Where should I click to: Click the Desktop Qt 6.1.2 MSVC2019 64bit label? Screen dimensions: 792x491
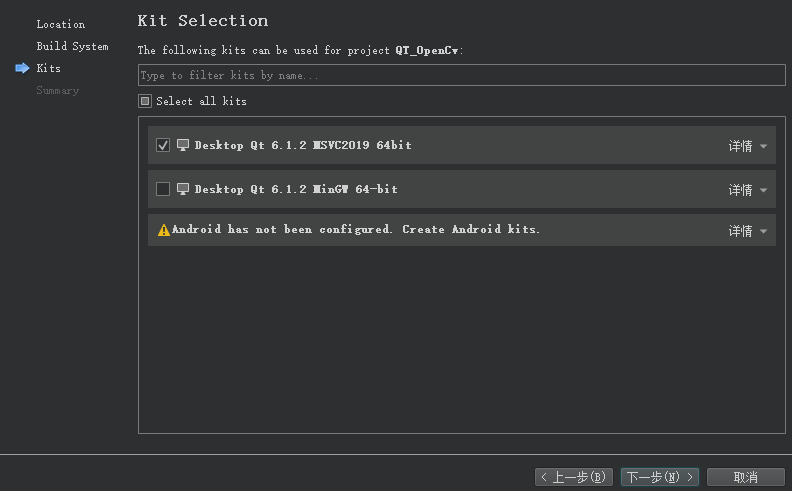(x=303, y=145)
